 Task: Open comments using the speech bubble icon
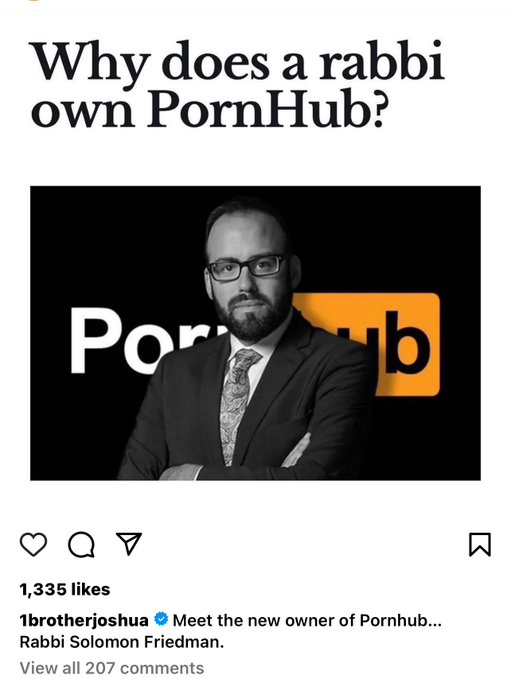pos(81,545)
